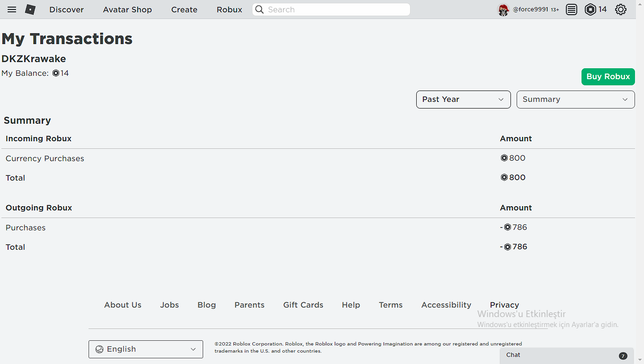Screen dimensions: 644x364
Task: Open the Terms footer link
Action: pyautogui.click(x=391, y=305)
